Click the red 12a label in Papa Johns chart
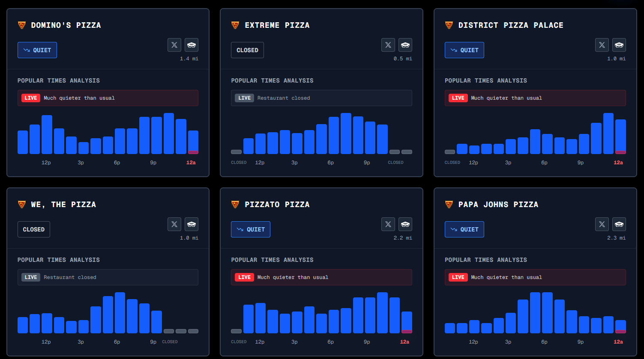The height and width of the screenshot is (359, 644). click(618, 342)
